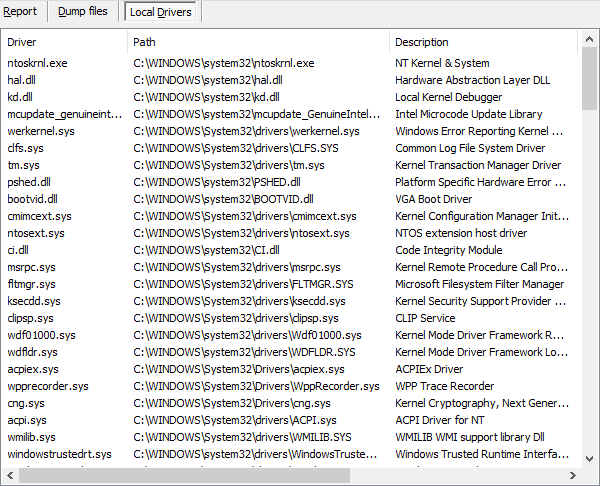
Task: Click the Hardware Abstraction Layer DLL description
Action: pyautogui.click(x=473, y=80)
